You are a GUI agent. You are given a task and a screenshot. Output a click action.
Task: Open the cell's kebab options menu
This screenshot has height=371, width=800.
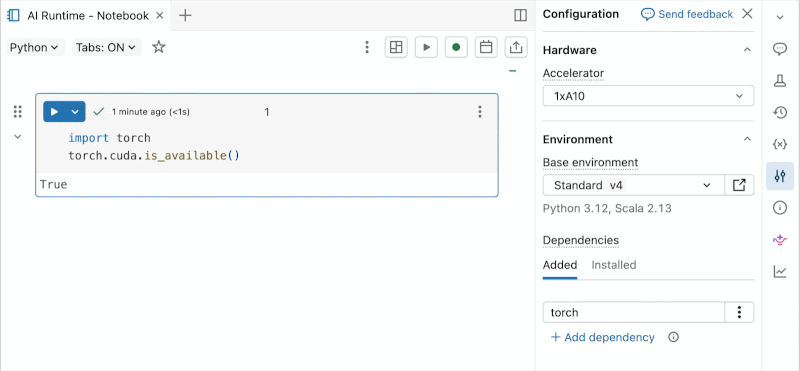pos(480,112)
